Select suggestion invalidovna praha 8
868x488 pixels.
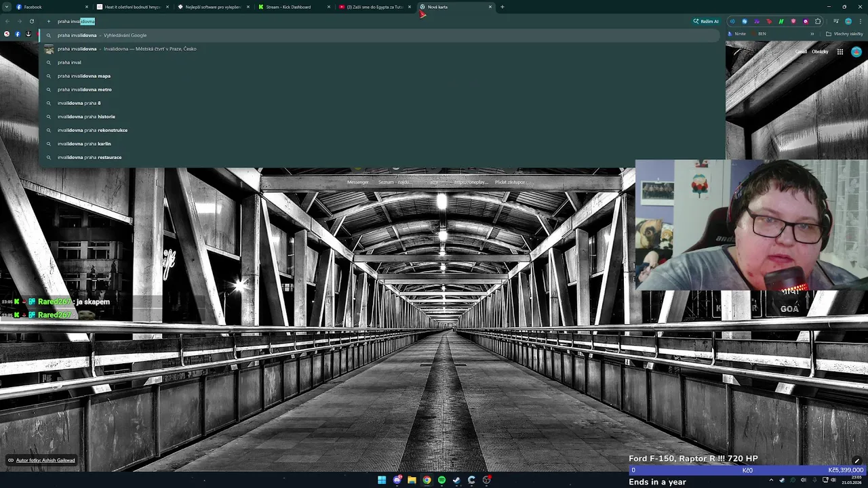380,103
